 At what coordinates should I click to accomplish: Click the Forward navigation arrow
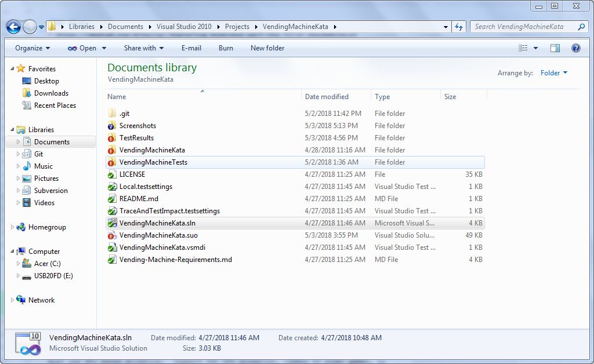coord(30,27)
